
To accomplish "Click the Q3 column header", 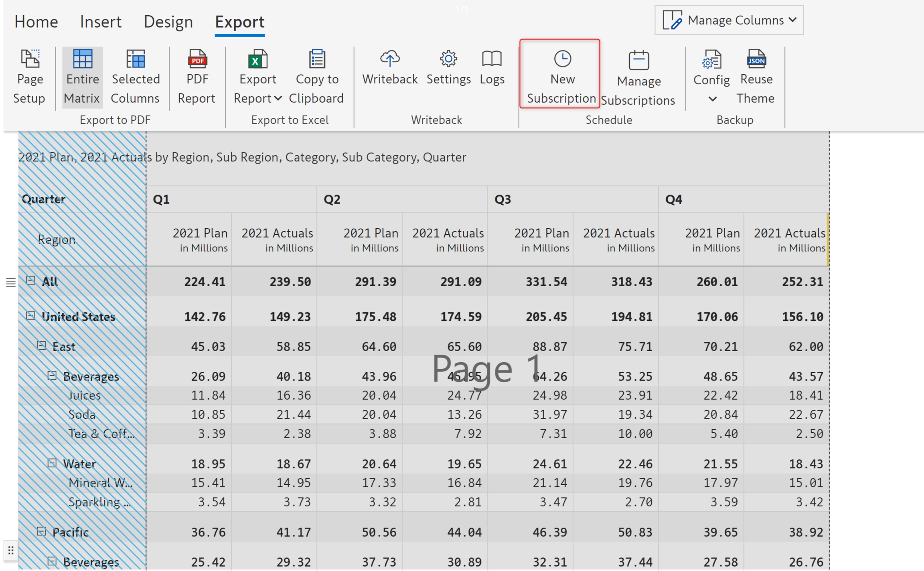I will (503, 199).
